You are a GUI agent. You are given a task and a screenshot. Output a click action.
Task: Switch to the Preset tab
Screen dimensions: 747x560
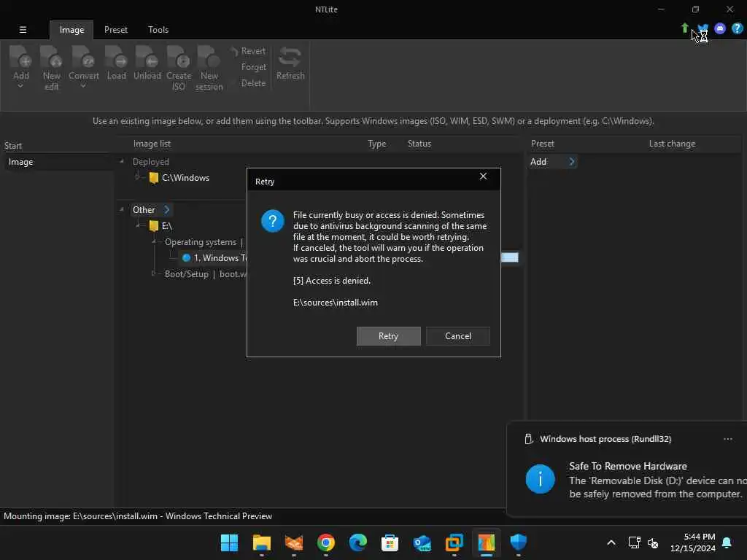116,30
